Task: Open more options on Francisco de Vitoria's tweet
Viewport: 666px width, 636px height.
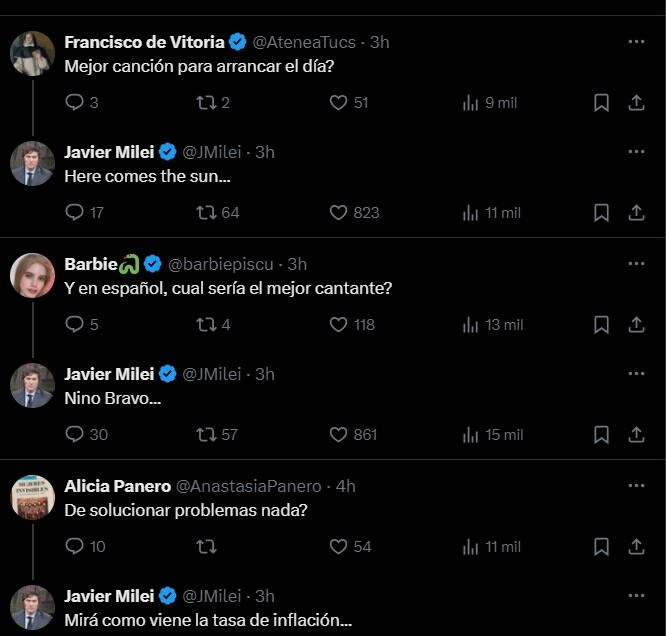Action: (x=636, y=42)
